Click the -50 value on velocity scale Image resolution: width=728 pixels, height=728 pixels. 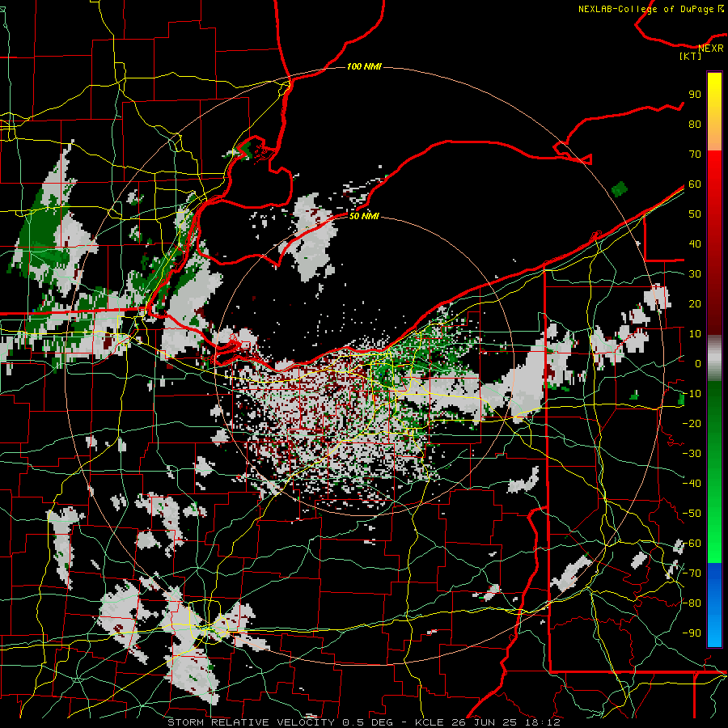click(x=692, y=513)
